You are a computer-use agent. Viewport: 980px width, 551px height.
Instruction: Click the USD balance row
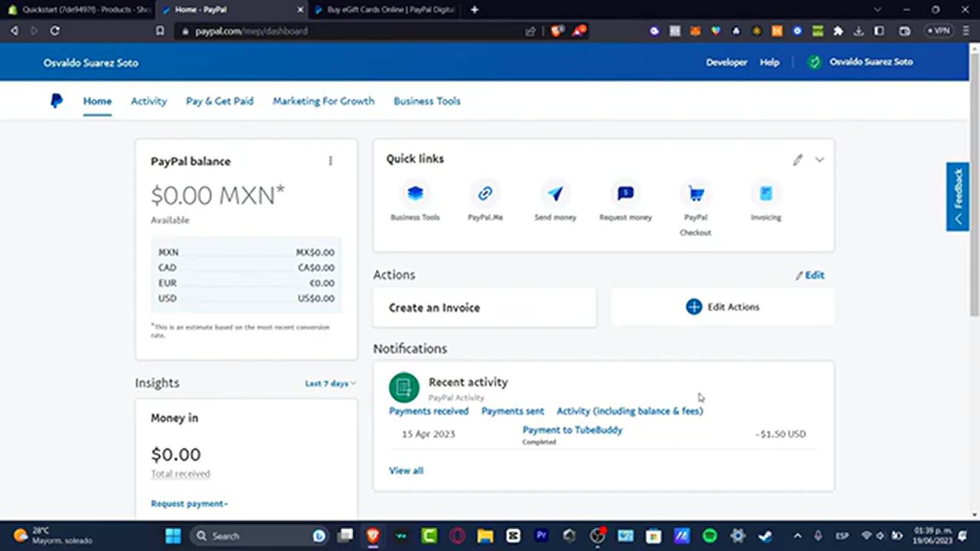tap(247, 298)
